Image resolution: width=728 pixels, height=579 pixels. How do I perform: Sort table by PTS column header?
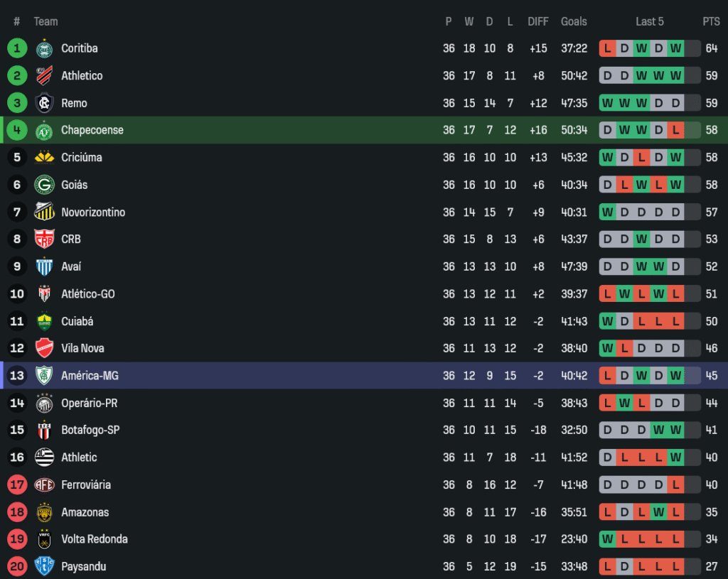point(711,22)
